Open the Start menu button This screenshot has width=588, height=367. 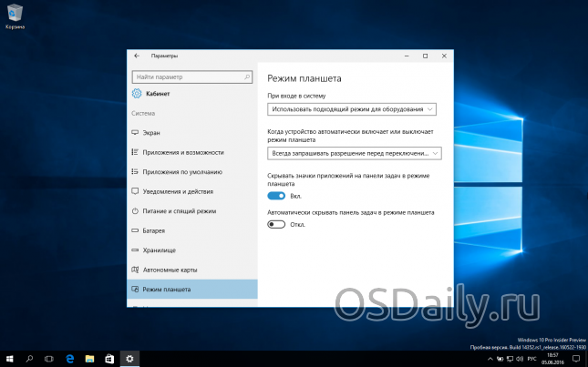click(x=9, y=358)
